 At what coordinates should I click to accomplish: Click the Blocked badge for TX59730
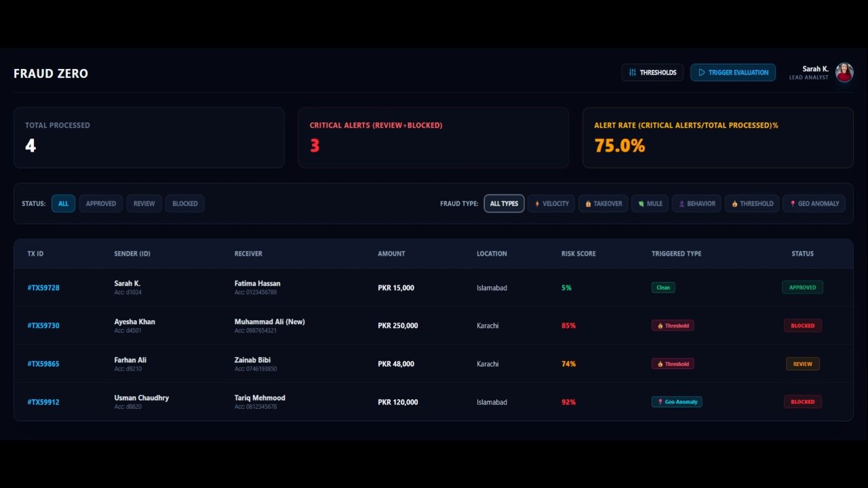(802, 325)
